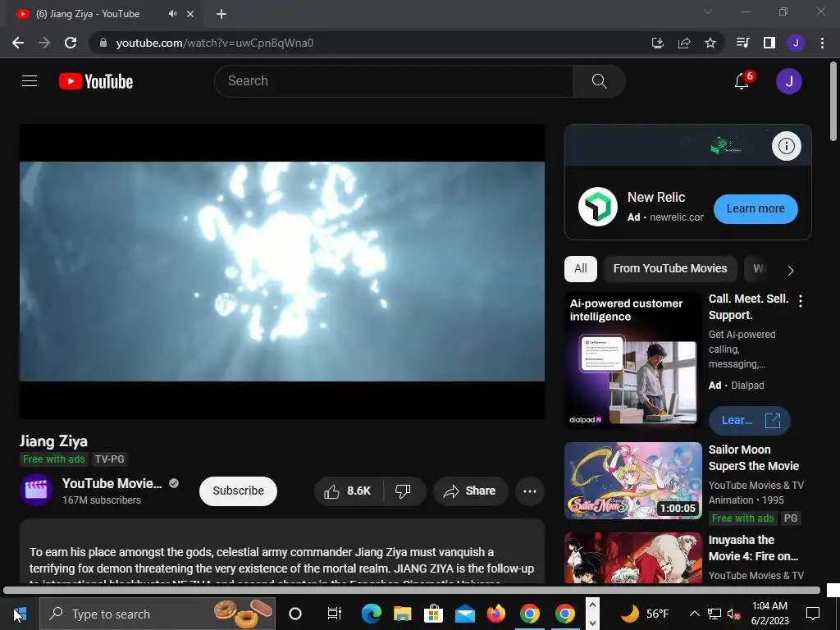This screenshot has width=840, height=630.
Task: Launch Microsoft Edge from taskbar
Action: pyautogui.click(x=372, y=614)
